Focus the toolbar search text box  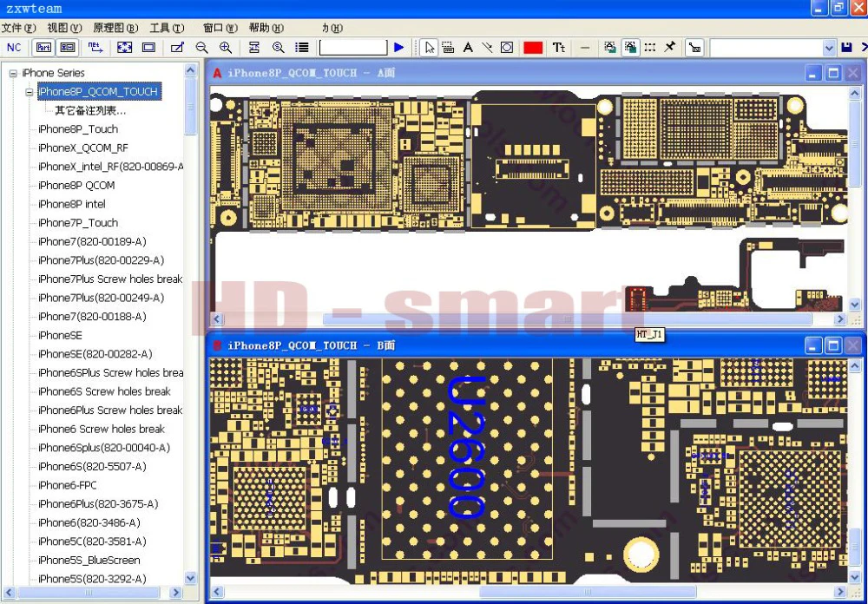pos(353,48)
